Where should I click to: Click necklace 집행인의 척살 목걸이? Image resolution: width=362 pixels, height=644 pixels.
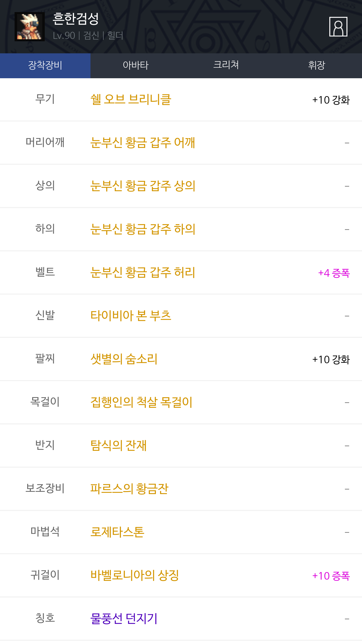point(141,403)
